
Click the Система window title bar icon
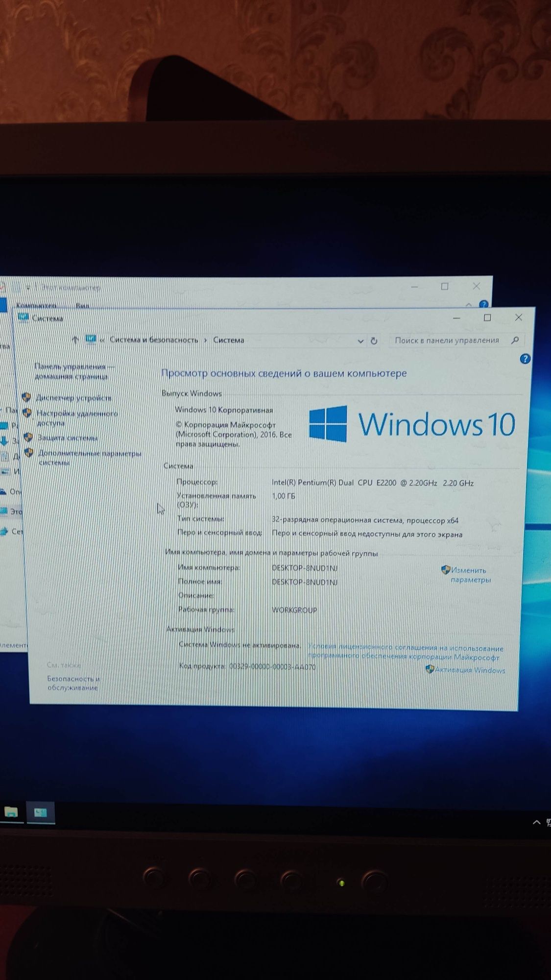click(x=23, y=318)
